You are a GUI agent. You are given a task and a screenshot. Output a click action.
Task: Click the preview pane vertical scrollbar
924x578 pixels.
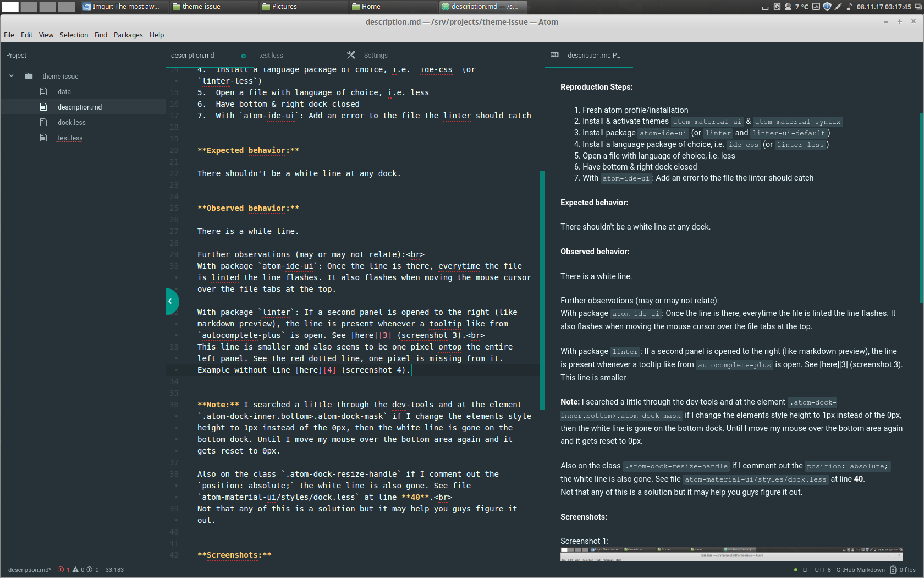click(x=921, y=208)
